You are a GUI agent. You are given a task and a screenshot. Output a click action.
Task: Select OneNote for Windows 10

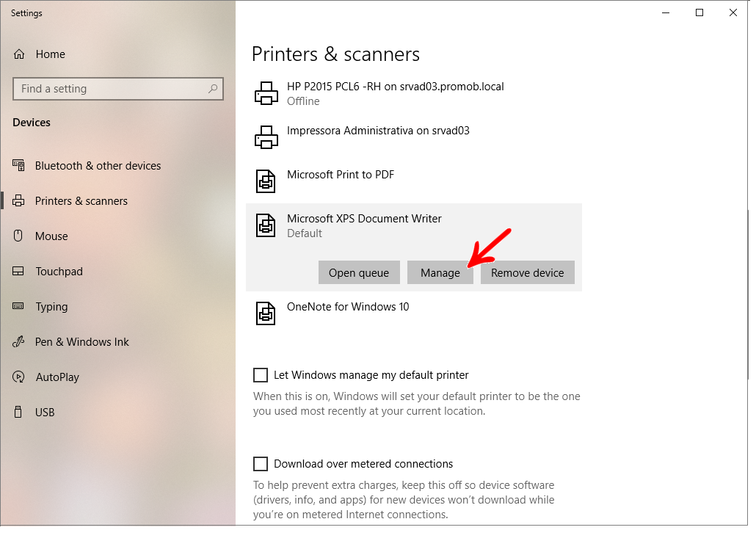348,307
